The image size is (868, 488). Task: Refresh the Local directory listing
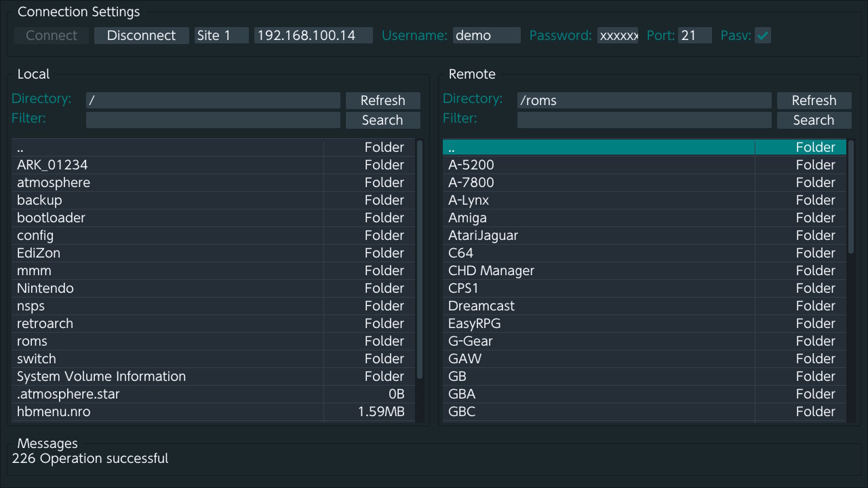pos(382,100)
